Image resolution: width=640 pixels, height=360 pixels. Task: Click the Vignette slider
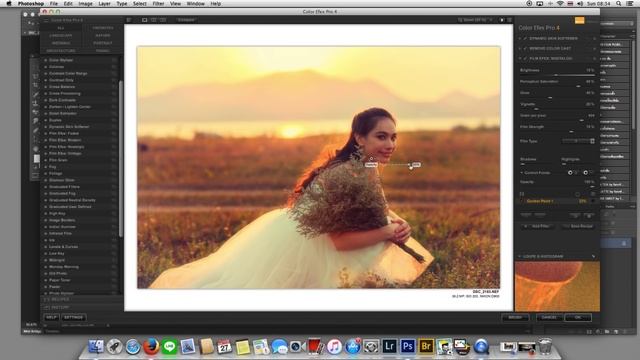click(x=557, y=109)
